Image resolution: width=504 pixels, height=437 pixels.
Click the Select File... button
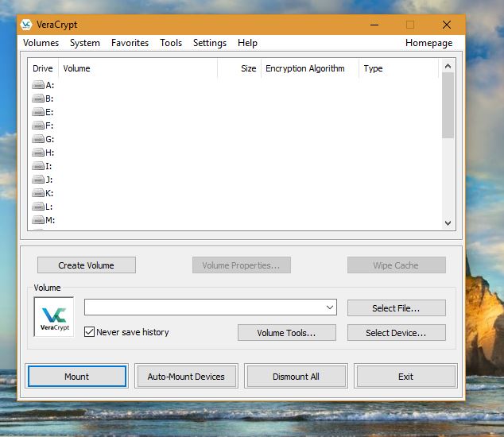click(397, 308)
